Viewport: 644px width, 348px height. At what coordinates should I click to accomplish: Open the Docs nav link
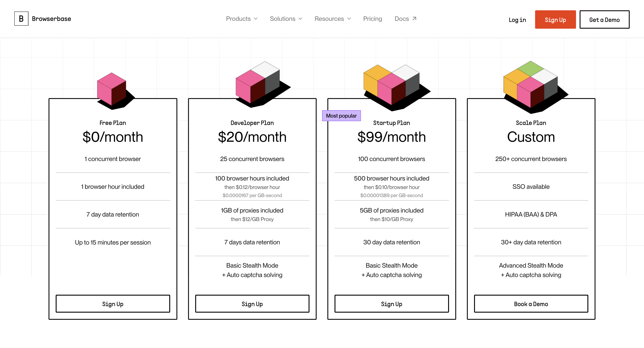402,19
